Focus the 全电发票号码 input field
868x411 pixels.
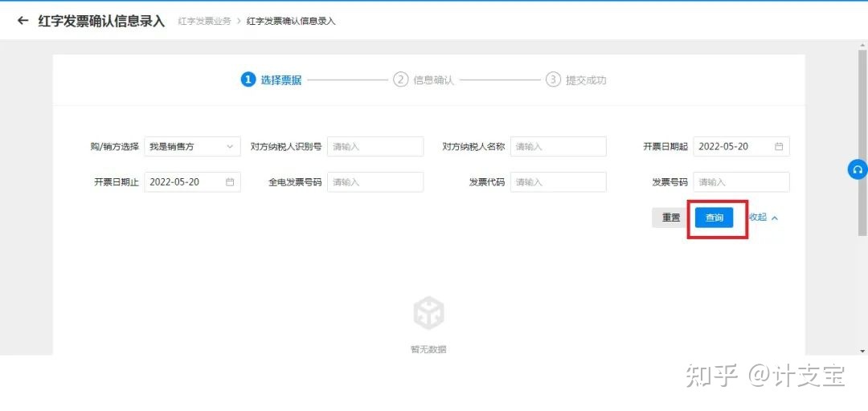(x=375, y=182)
